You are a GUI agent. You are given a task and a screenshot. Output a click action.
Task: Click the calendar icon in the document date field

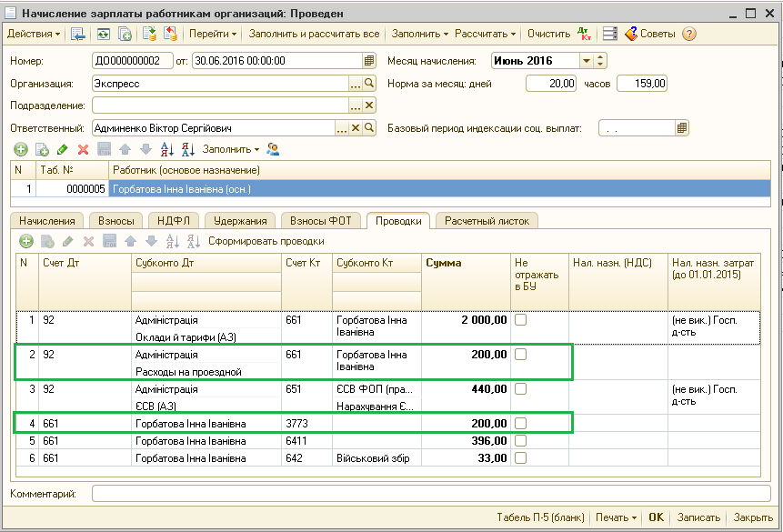point(369,61)
